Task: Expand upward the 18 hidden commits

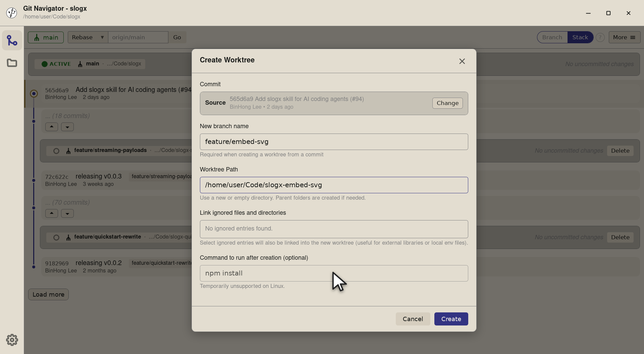Action: pyautogui.click(x=52, y=127)
